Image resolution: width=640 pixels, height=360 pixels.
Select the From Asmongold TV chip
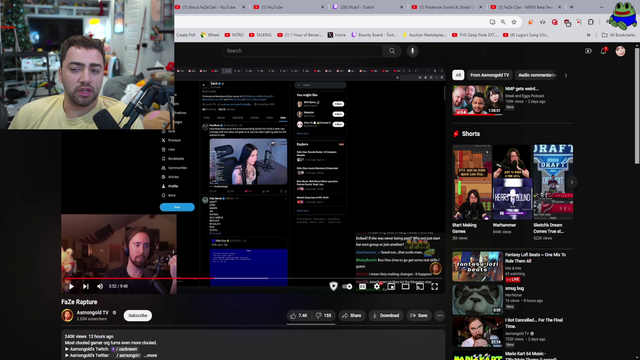point(489,75)
